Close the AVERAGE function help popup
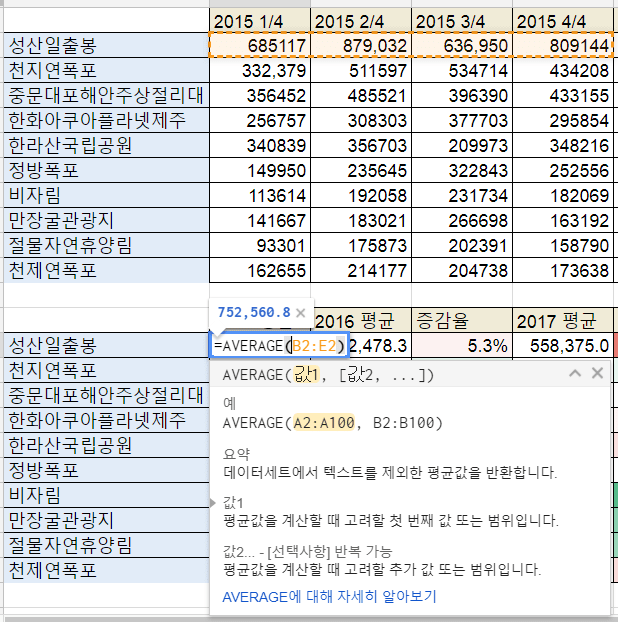Screen dimensions: 618x622 coord(597,374)
